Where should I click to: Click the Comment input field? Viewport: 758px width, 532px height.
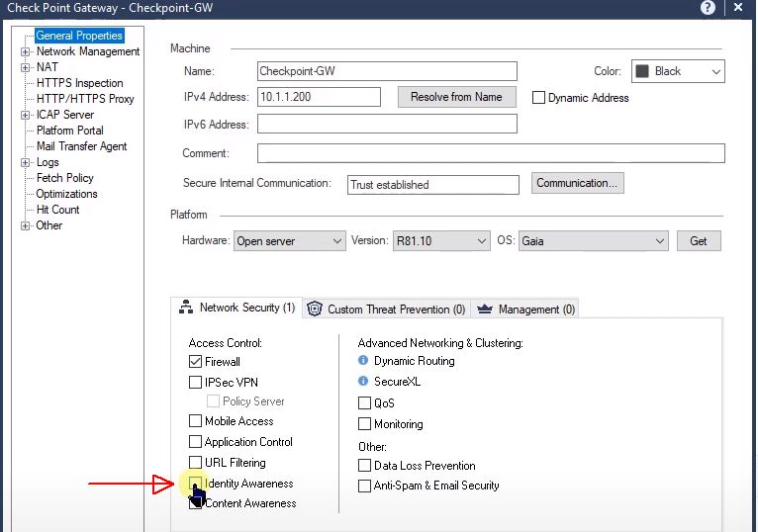coord(491,153)
